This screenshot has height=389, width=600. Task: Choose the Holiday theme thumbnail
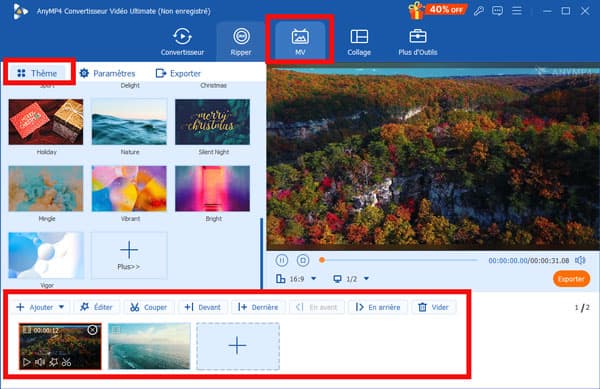click(x=46, y=122)
